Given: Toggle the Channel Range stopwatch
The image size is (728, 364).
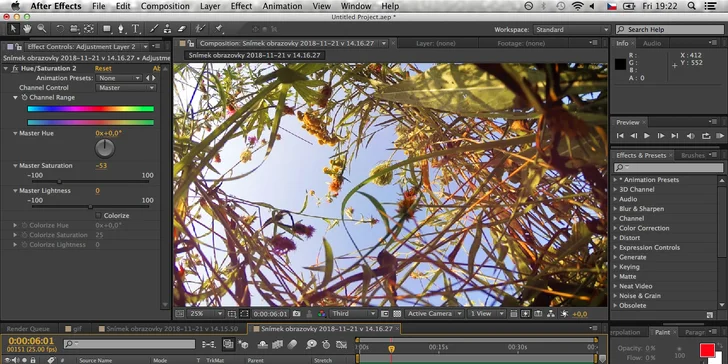Looking at the screenshot, I should pyautogui.click(x=24, y=98).
